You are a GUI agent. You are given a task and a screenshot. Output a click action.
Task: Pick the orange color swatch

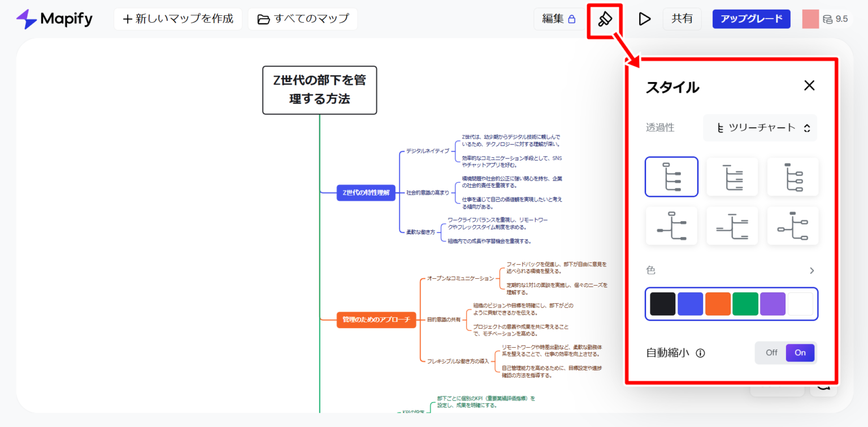pyautogui.click(x=718, y=304)
